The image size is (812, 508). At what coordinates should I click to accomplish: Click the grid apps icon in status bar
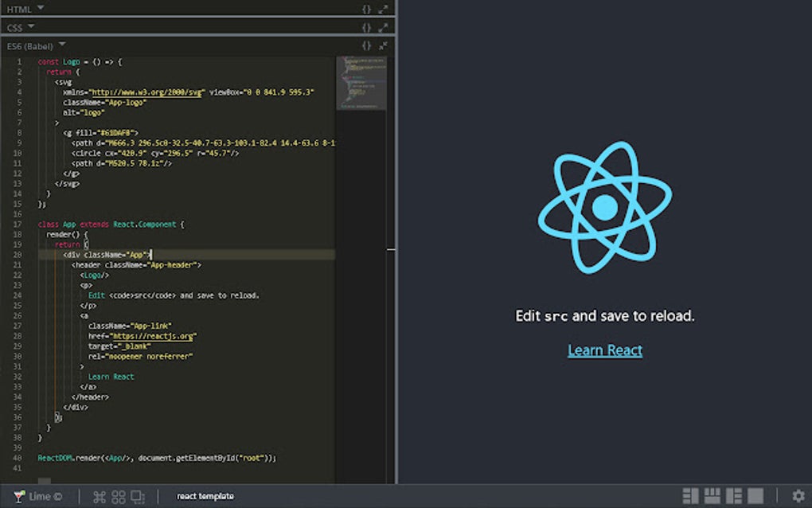coord(118,496)
